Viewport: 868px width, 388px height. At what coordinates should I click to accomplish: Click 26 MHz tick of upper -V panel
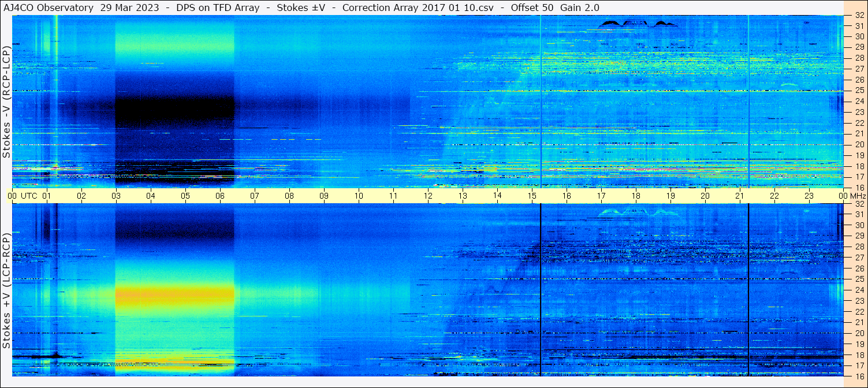pos(859,79)
